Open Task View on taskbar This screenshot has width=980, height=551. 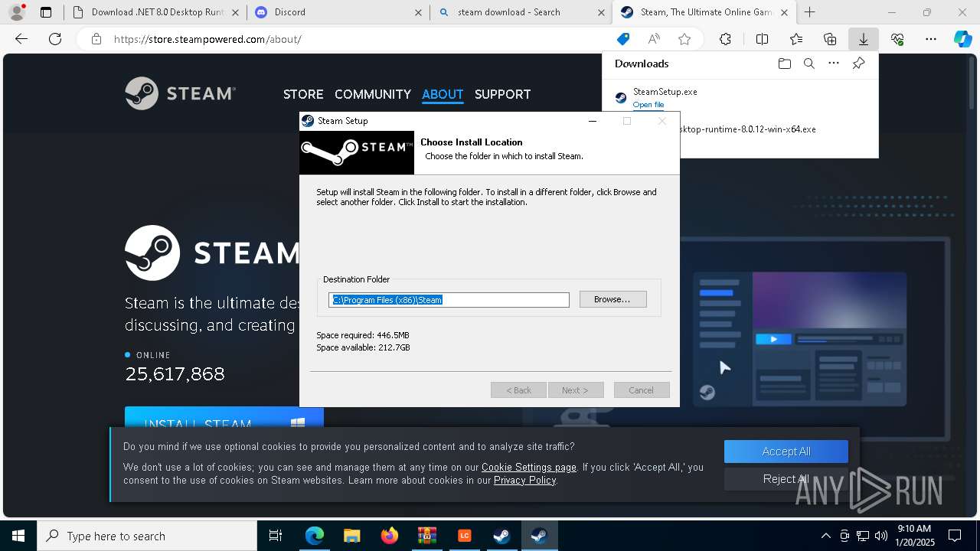(x=276, y=536)
